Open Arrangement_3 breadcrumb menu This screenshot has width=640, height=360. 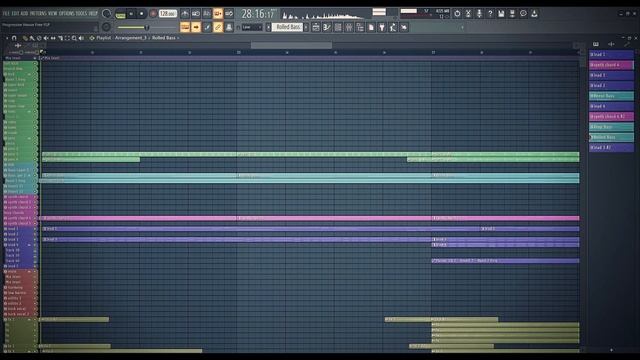click(131, 38)
